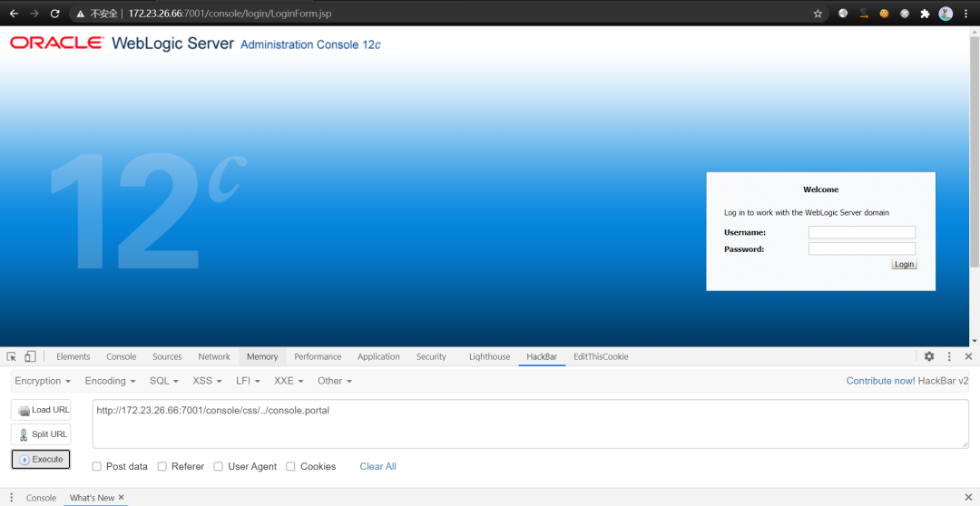Open the DevTools customize three-dot menu

[949, 356]
